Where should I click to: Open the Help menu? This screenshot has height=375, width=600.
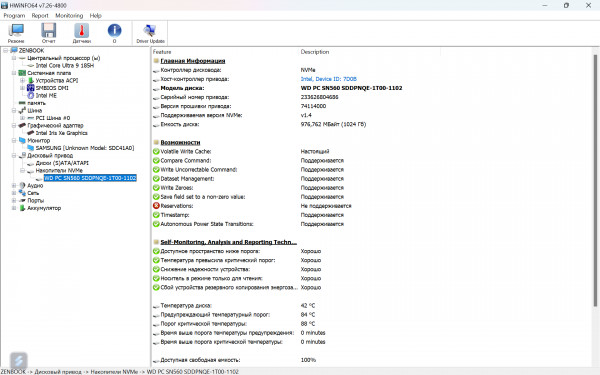(x=95, y=16)
